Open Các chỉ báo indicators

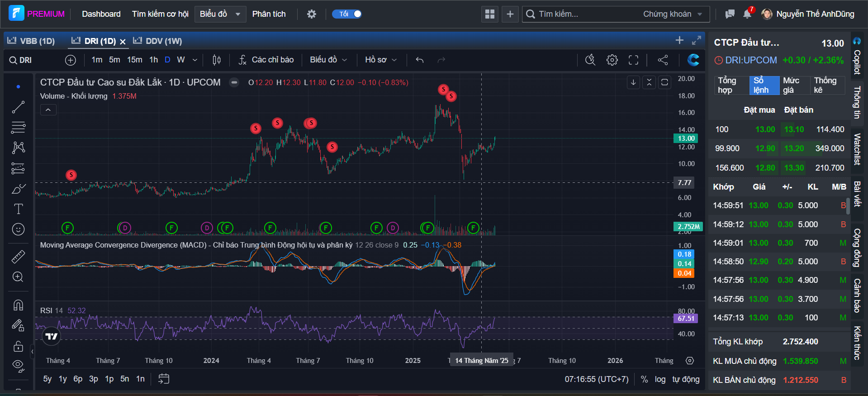point(266,60)
